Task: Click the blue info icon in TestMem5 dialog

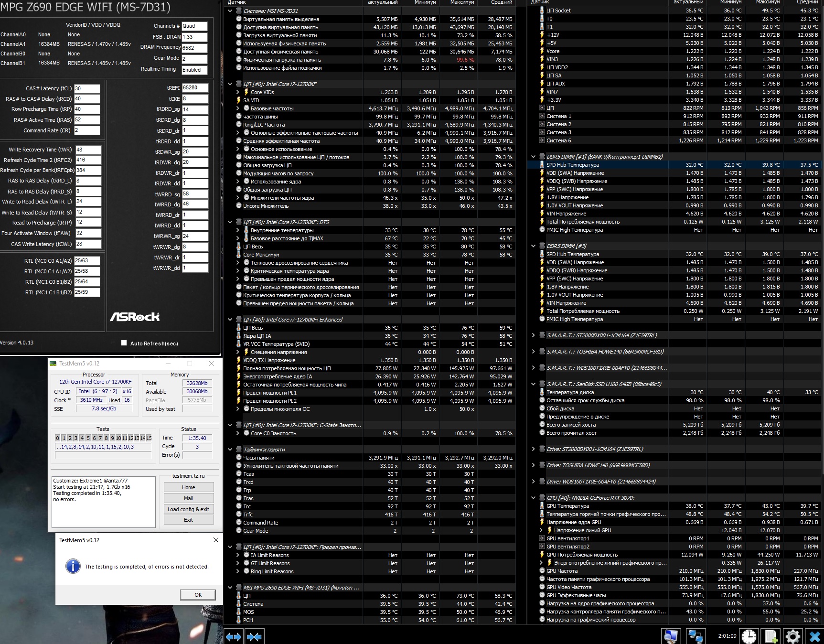Action: [x=73, y=566]
